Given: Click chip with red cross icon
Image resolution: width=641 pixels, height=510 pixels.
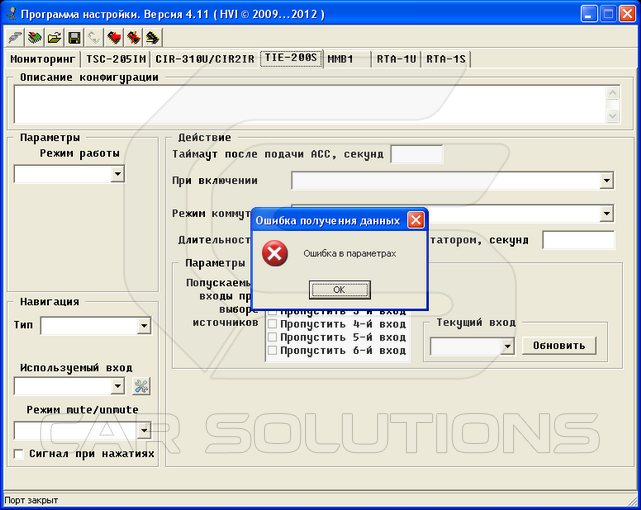Looking at the screenshot, I should pos(133,38).
